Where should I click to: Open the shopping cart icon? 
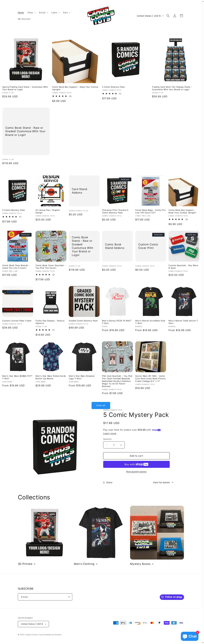(181, 16)
